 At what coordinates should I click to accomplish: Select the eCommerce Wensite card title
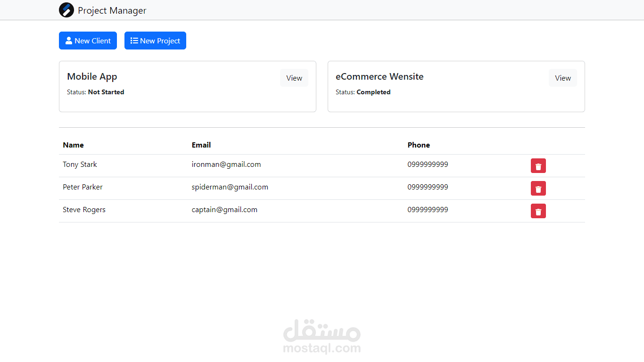point(380,77)
